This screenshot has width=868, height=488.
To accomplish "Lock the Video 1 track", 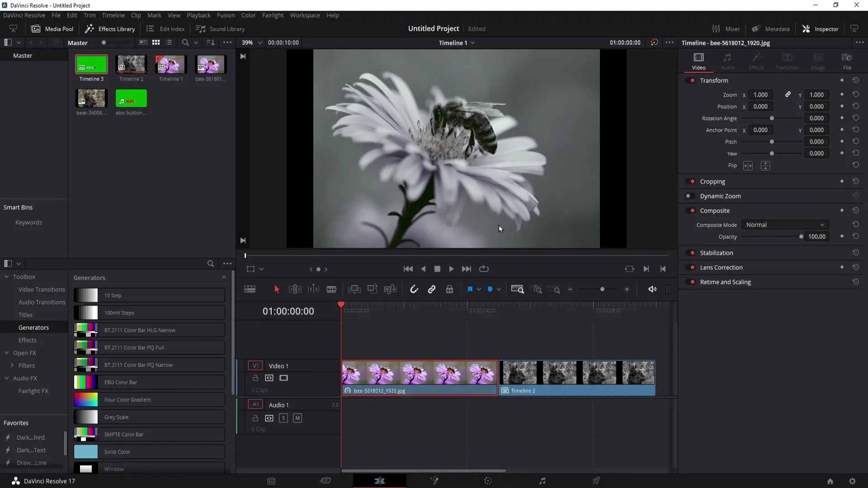I will pyautogui.click(x=255, y=378).
